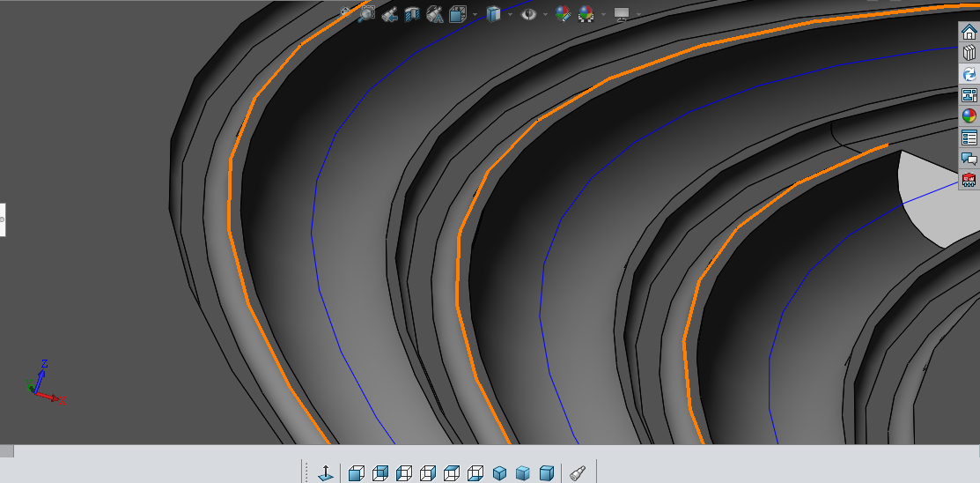Open Dynamic Annotation Views binoculars icon
This screenshot has width=980, height=483.
click(434, 14)
